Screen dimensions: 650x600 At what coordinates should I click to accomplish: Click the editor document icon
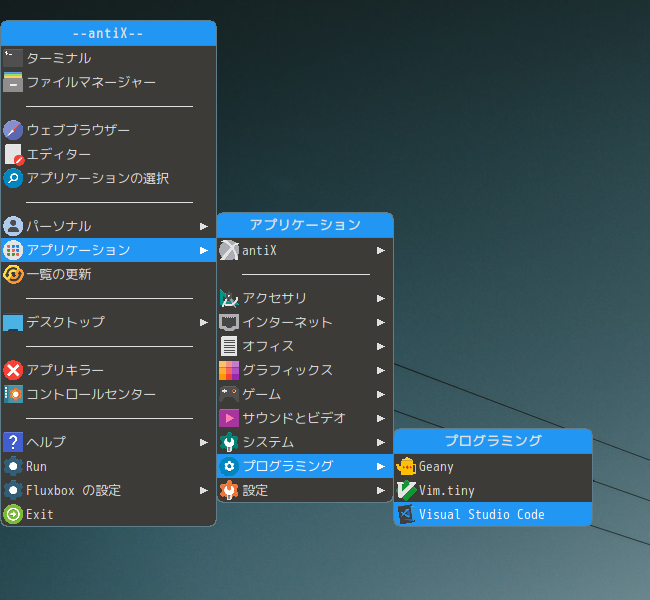[x=14, y=154]
